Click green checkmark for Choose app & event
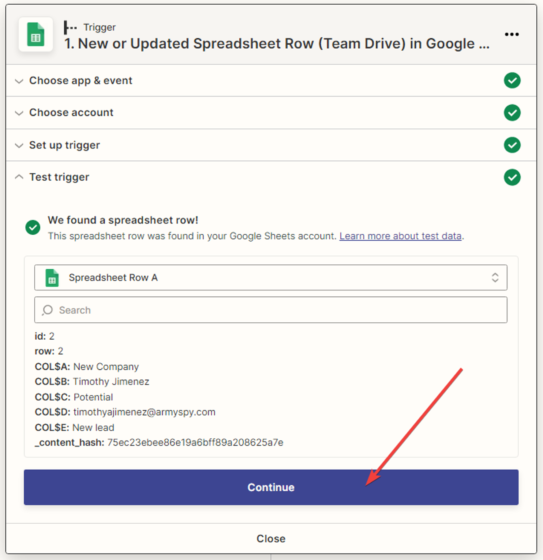 pyautogui.click(x=512, y=80)
